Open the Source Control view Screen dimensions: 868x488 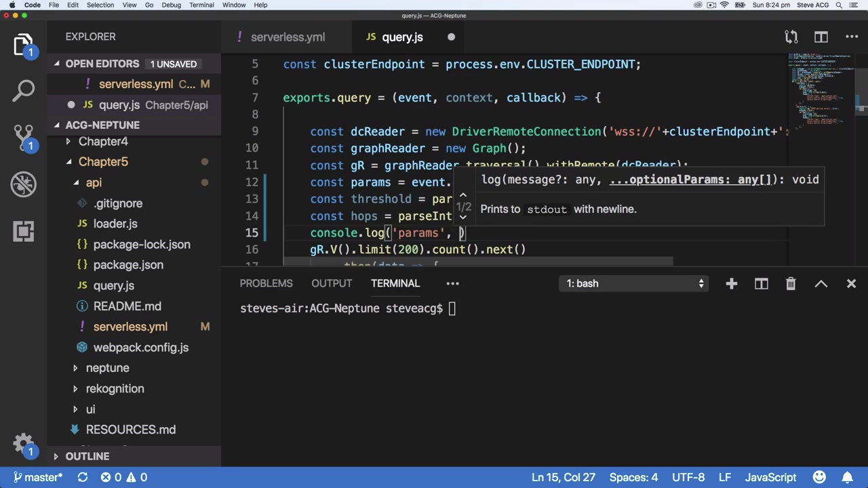coord(24,136)
